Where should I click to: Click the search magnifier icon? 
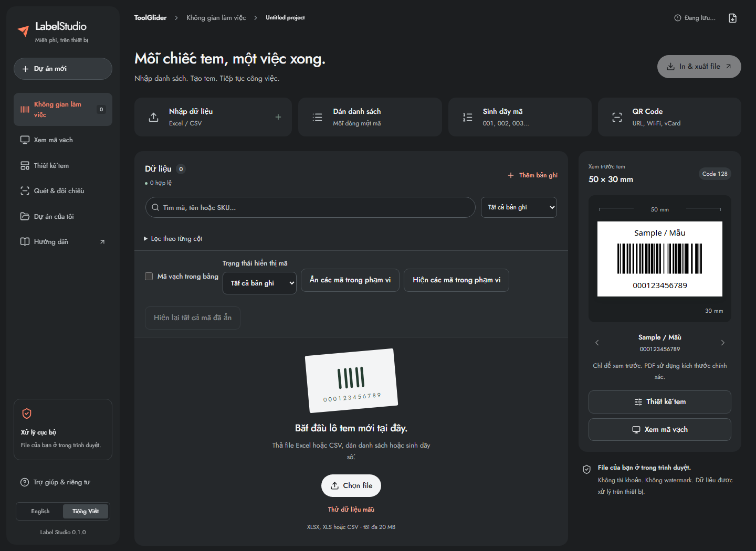pyautogui.click(x=155, y=207)
